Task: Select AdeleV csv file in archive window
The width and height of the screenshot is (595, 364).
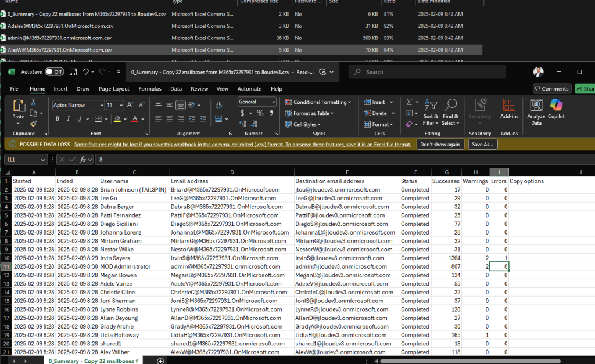Action: tap(60, 26)
